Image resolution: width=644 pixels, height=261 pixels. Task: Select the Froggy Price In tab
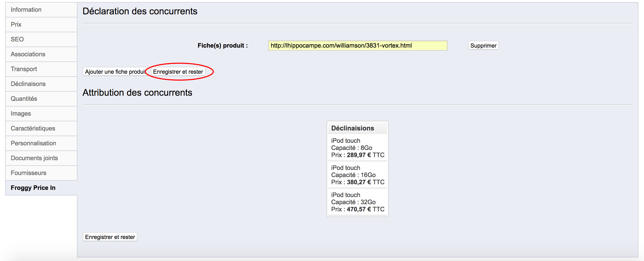point(41,188)
